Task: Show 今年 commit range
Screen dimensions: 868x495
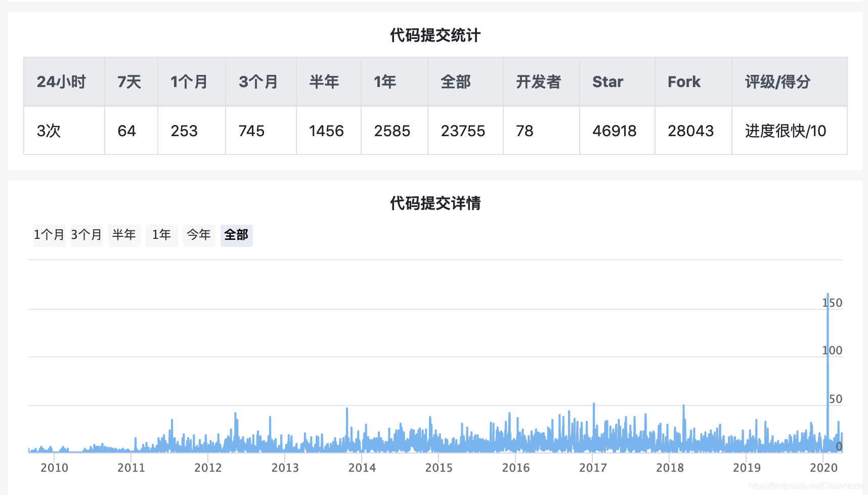Action: pyautogui.click(x=199, y=235)
